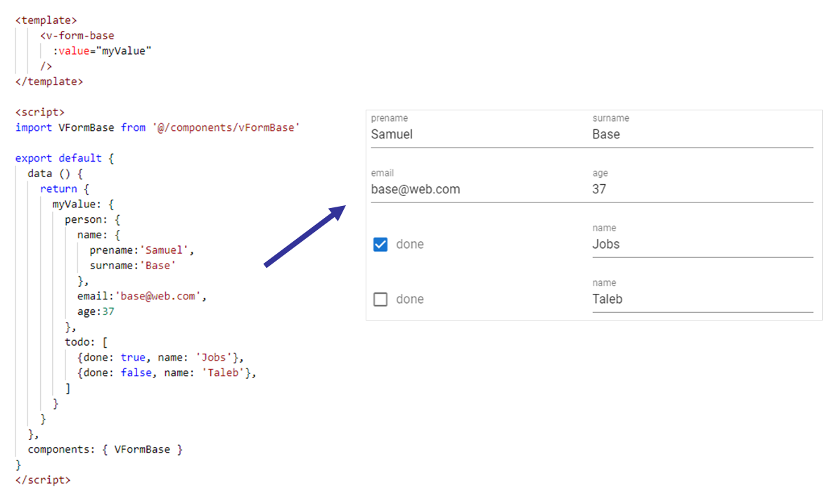The image size is (834, 504).
Task: Click the 'done' label beside the Jobs row
Action: pos(409,245)
